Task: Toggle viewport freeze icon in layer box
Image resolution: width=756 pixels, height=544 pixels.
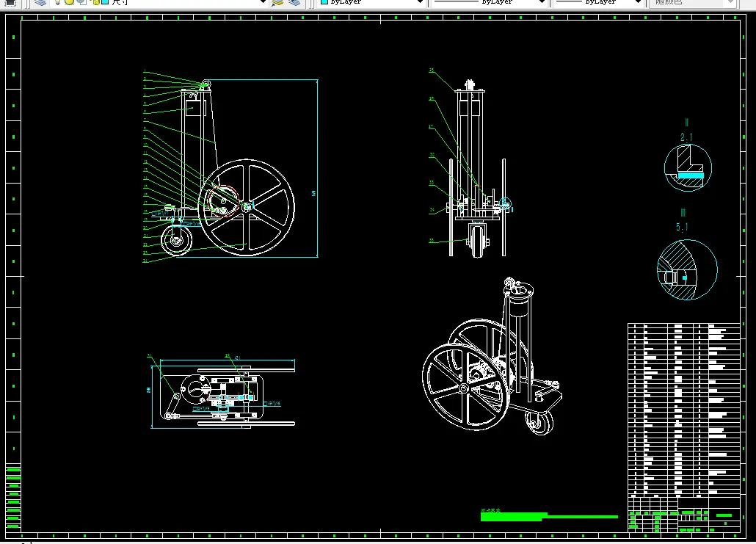Action: pyautogui.click(x=81, y=2)
